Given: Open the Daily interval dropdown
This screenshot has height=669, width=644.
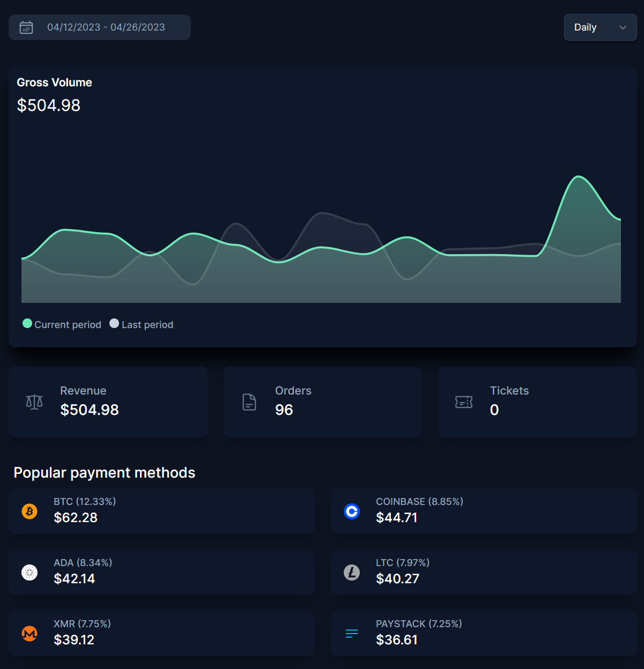Looking at the screenshot, I should click(586, 27).
